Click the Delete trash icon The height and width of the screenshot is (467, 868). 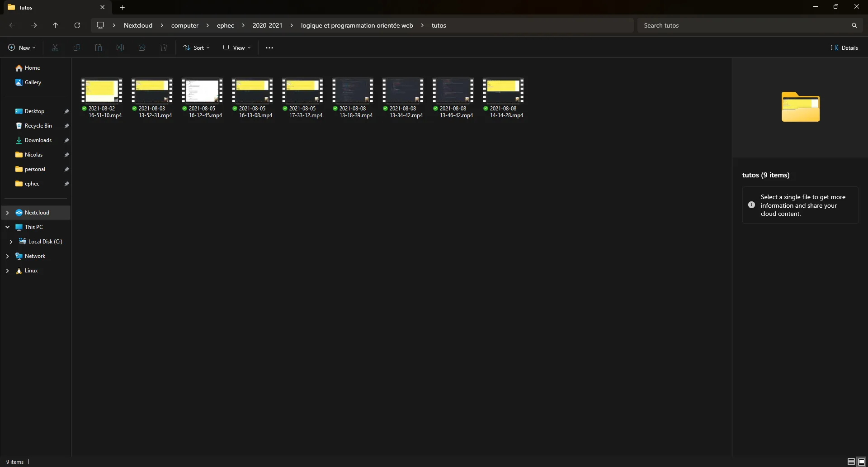tap(164, 48)
